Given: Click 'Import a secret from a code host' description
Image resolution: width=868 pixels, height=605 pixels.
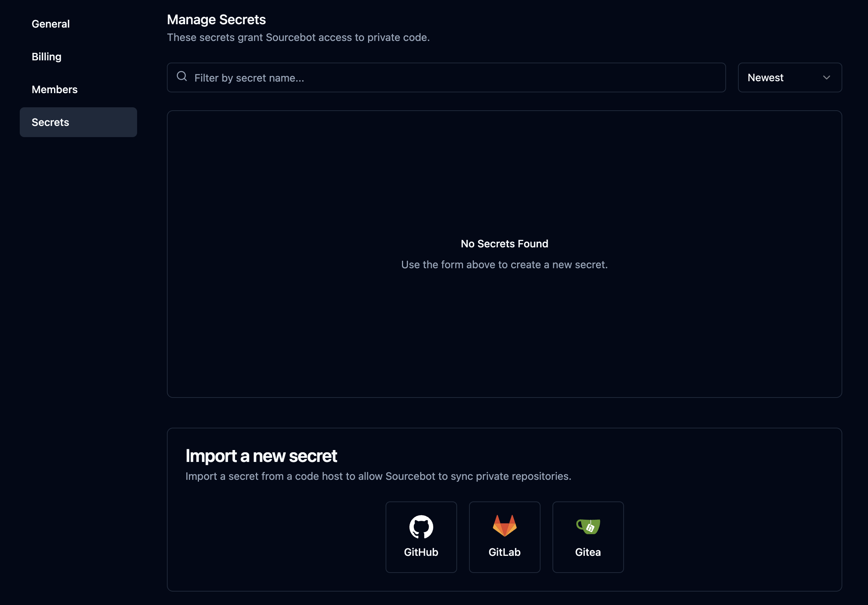Looking at the screenshot, I should (x=378, y=476).
